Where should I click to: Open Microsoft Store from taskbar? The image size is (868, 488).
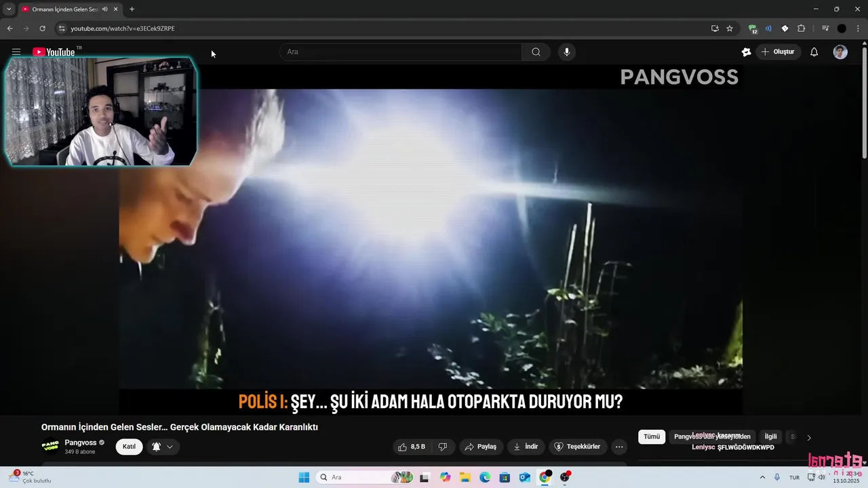pyautogui.click(x=505, y=477)
